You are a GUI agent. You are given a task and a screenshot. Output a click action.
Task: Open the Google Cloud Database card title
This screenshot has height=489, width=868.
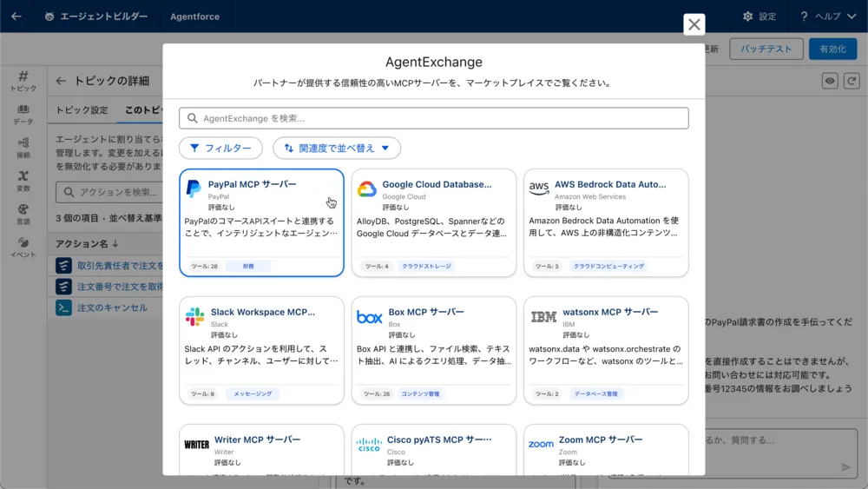coord(437,184)
